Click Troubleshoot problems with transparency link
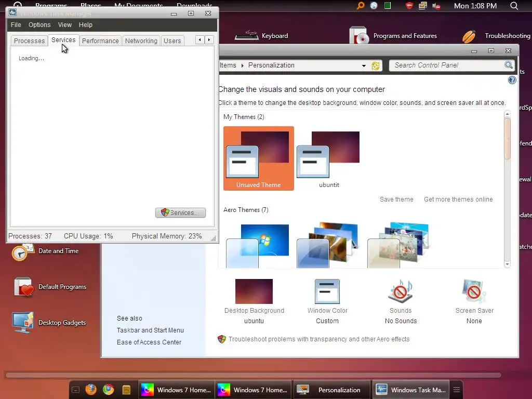The image size is (532, 399). point(319,339)
